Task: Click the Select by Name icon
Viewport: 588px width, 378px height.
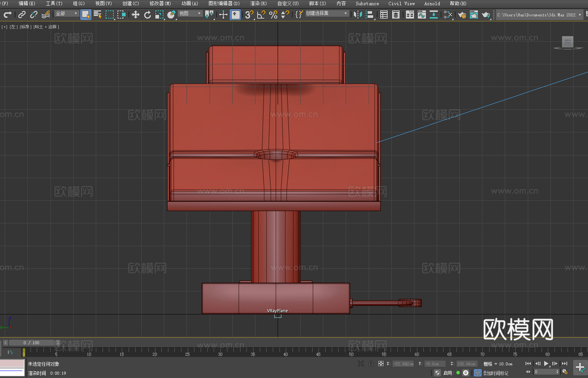Action: coord(98,14)
